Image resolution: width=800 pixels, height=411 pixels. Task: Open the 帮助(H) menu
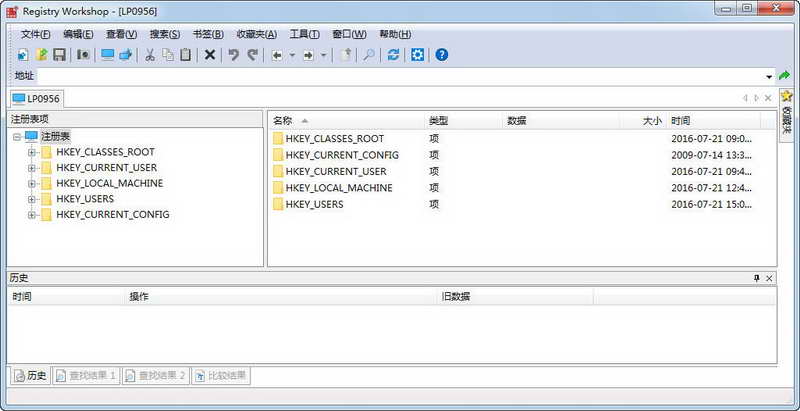(395, 34)
